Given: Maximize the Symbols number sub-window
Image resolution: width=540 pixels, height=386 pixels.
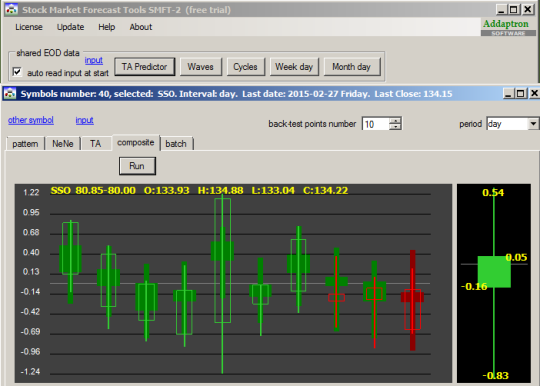Looking at the screenshot, I should click(520, 93).
